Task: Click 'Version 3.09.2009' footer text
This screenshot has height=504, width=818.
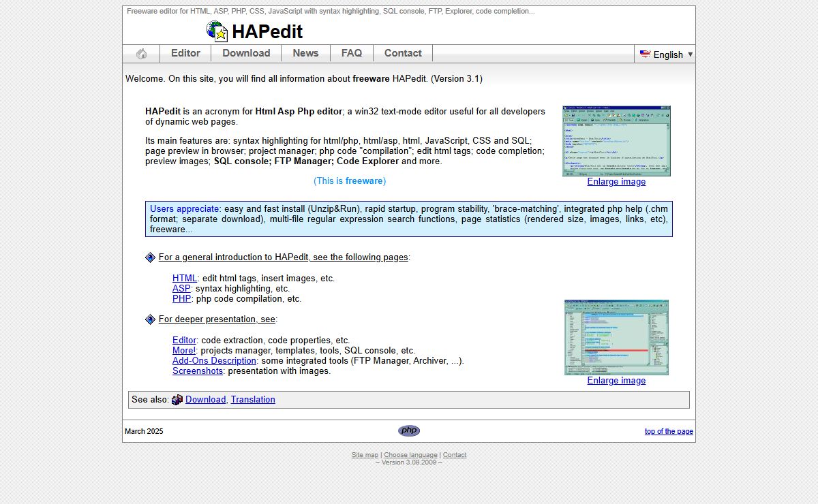Action: (409, 462)
